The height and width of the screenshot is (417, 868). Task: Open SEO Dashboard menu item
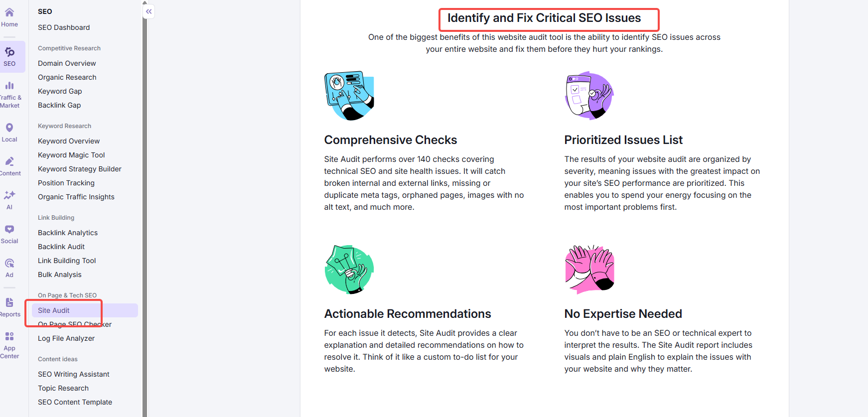64,27
